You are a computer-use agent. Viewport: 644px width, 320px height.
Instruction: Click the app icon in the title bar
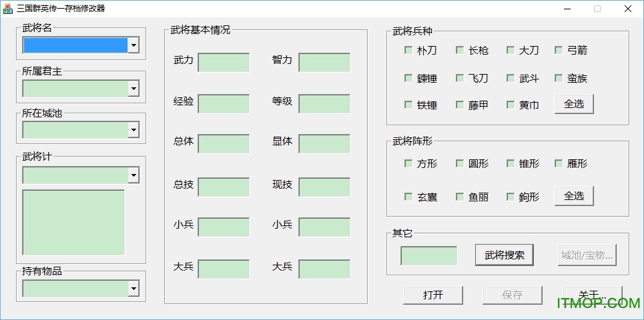point(7,9)
